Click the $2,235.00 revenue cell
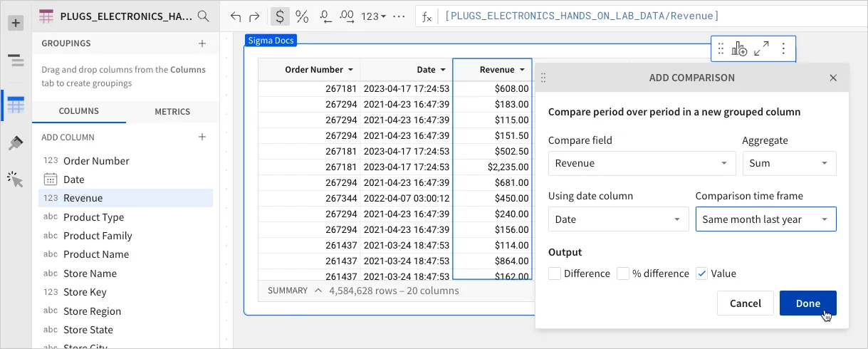 click(x=493, y=167)
